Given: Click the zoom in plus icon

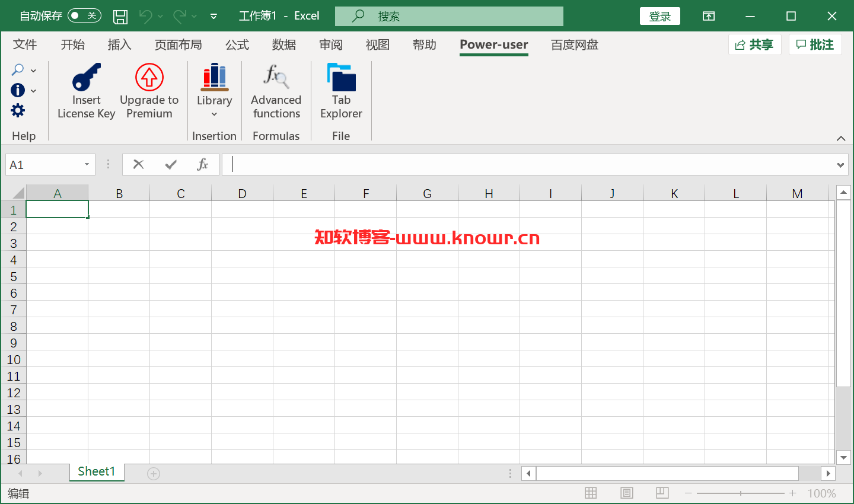Looking at the screenshot, I should pos(792,493).
